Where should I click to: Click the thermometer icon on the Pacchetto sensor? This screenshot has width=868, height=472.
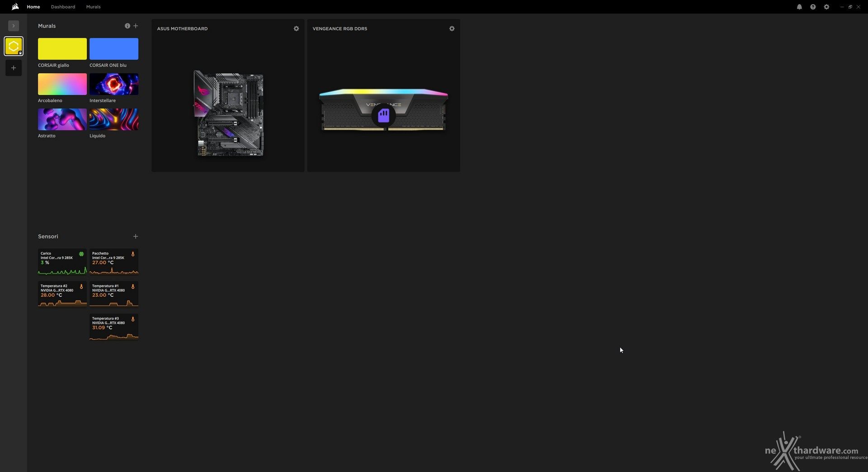[x=133, y=254]
